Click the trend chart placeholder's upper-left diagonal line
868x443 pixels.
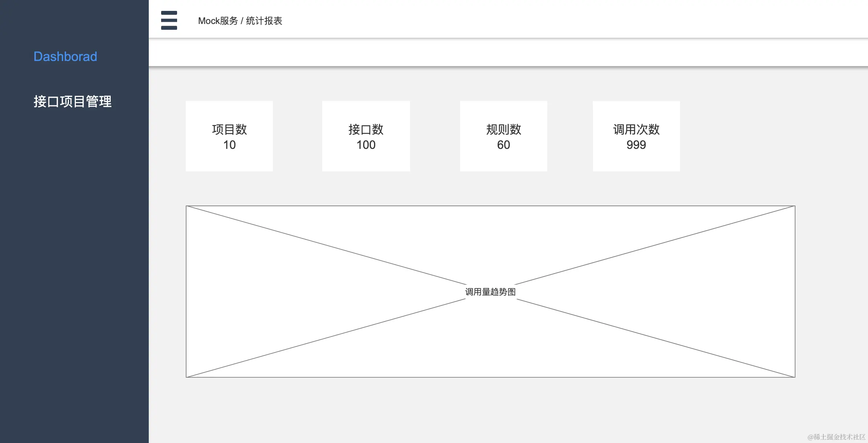tap(327, 245)
